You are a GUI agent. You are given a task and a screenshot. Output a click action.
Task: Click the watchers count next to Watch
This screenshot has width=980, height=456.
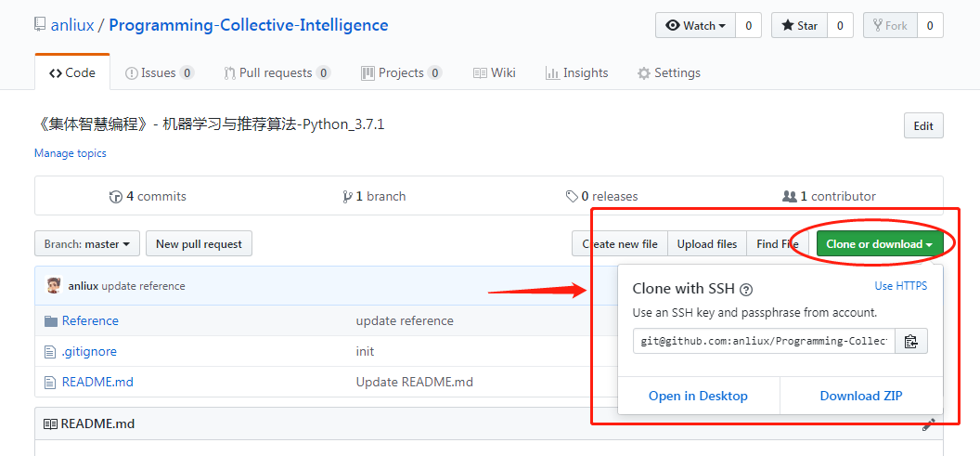click(x=749, y=26)
